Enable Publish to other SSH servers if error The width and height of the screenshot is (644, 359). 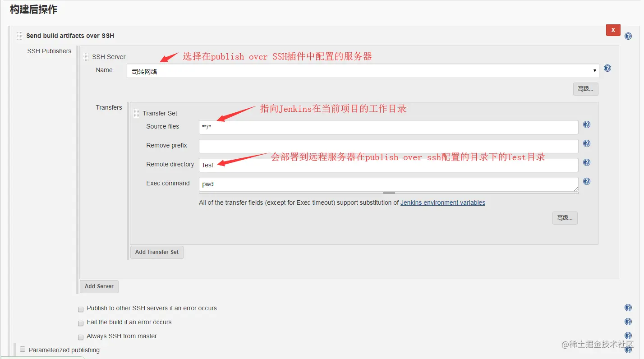pos(81,309)
